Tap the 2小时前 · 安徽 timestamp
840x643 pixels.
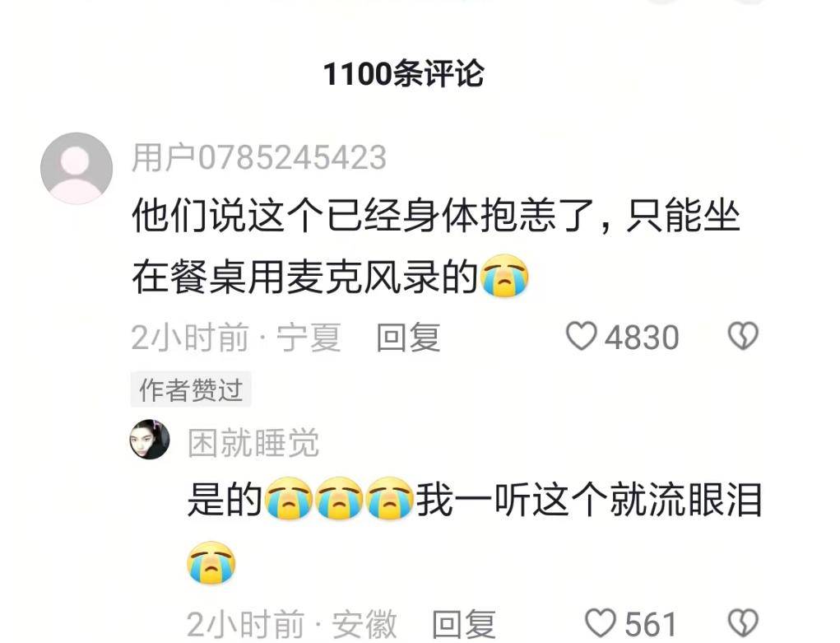[x=292, y=624]
